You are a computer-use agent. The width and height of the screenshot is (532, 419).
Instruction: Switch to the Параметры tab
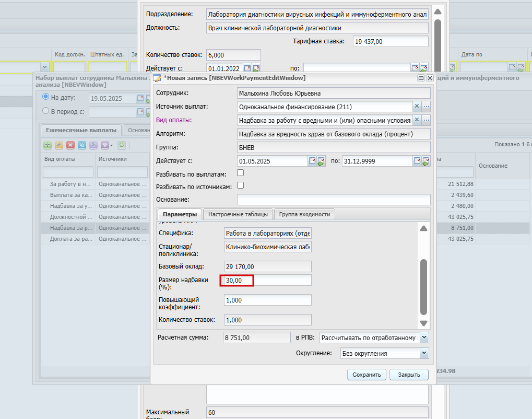(180, 214)
